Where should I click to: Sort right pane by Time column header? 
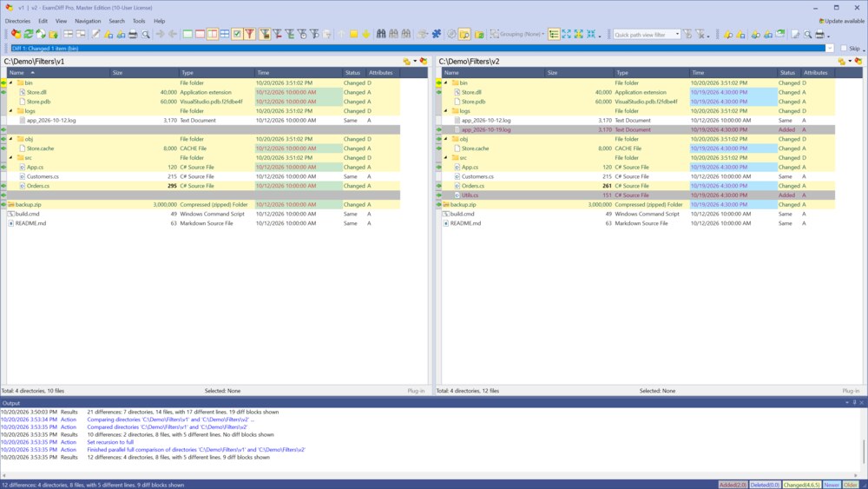click(733, 73)
